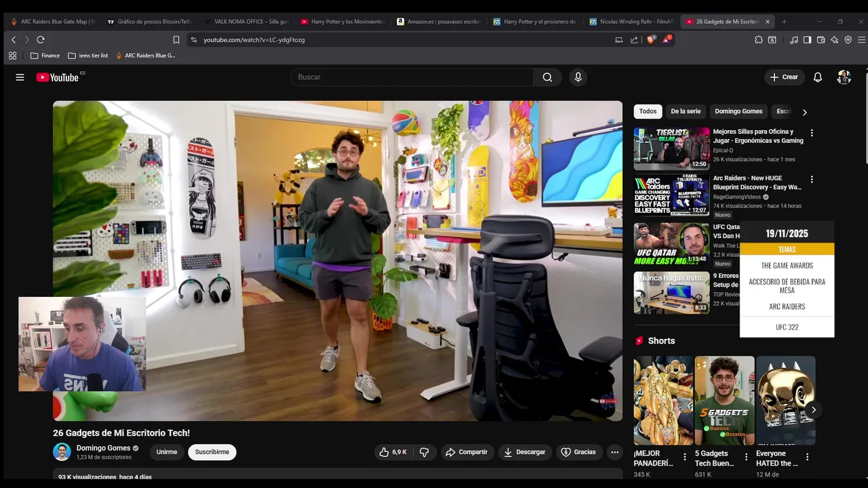Viewport: 868px width, 488px height.
Task: Open a new browser tab
Action: pos(784,22)
